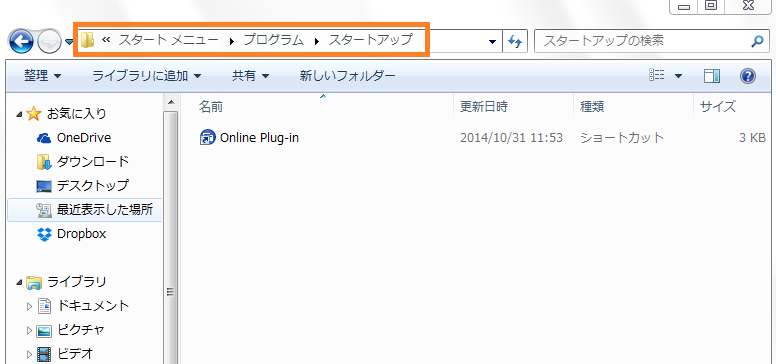Collapse the ライブラリ group
The height and width of the screenshot is (364, 776).
[19, 283]
